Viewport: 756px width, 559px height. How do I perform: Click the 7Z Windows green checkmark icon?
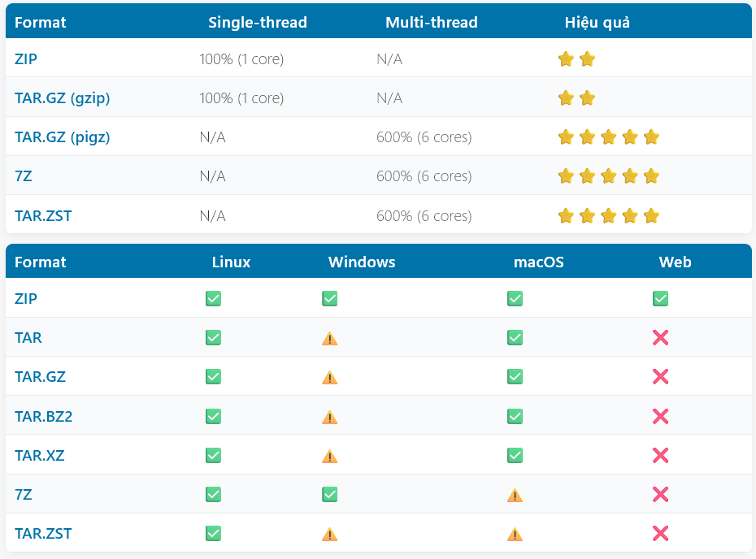point(329,494)
